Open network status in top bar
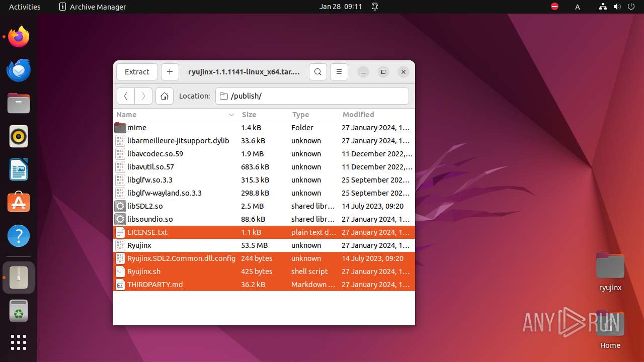The height and width of the screenshot is (362, 644). [x=603, y=7]
